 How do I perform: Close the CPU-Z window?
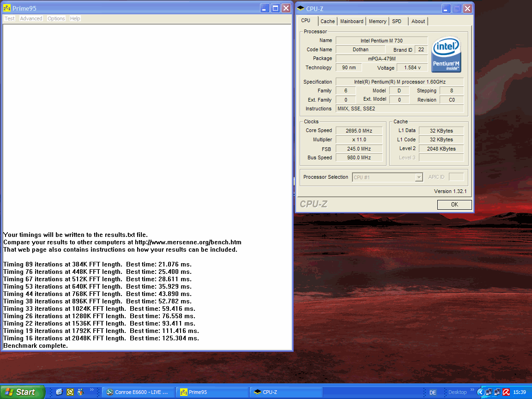point(467,8)
